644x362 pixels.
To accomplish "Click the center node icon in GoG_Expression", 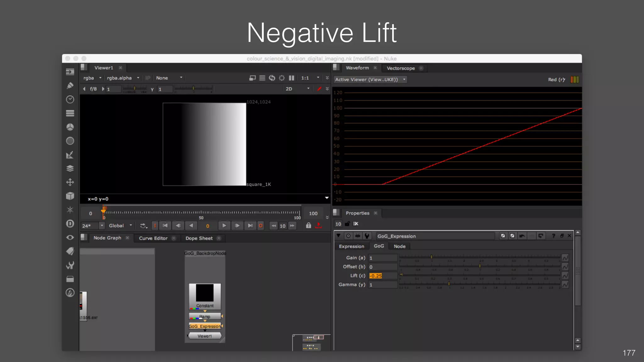I will coord(348,236).
